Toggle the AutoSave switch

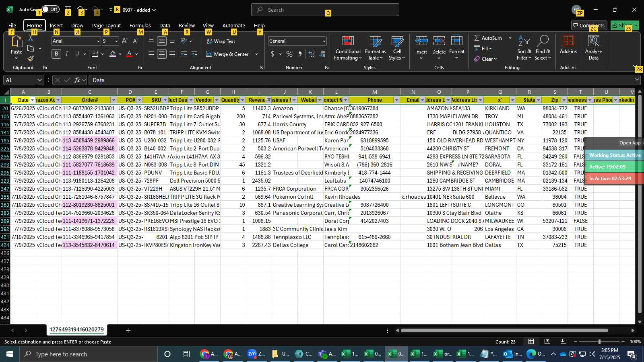tap(50, 9)
